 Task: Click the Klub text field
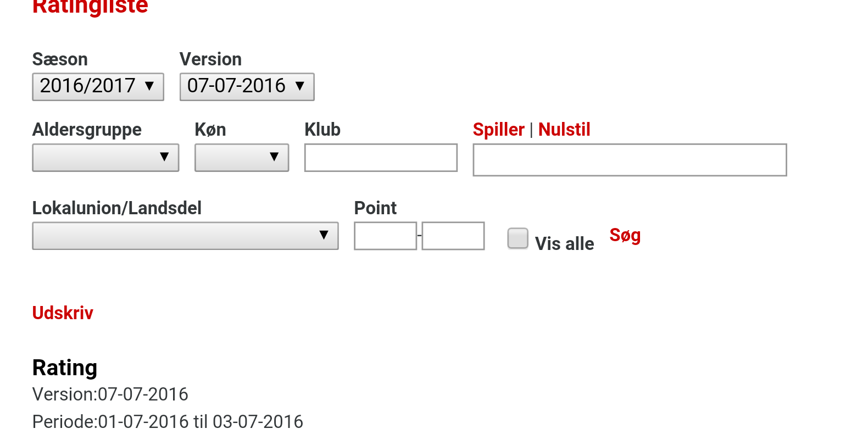pyautogui.click(x=381, y=158)
